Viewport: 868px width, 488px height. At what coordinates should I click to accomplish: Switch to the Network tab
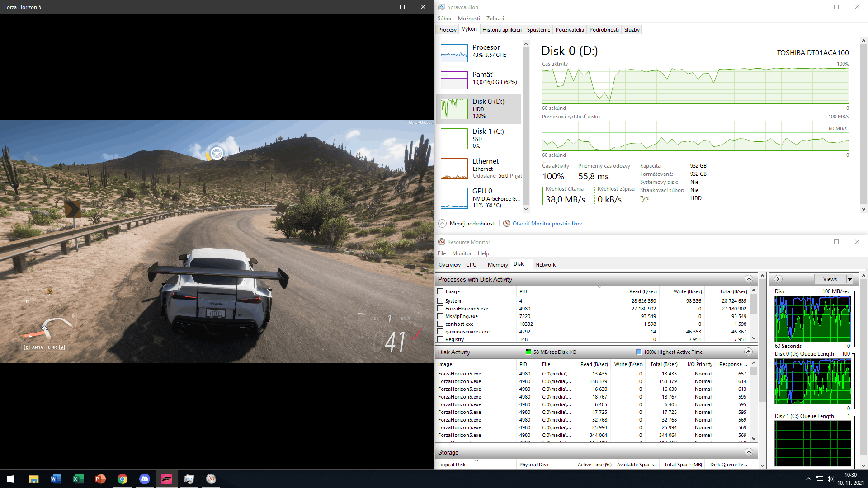click(x=545, y=265)
